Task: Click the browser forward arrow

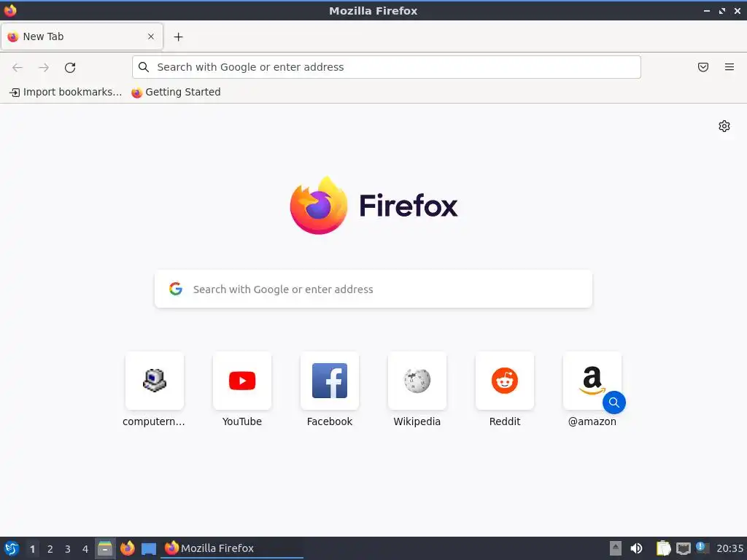Action: (x=44, y=68)
